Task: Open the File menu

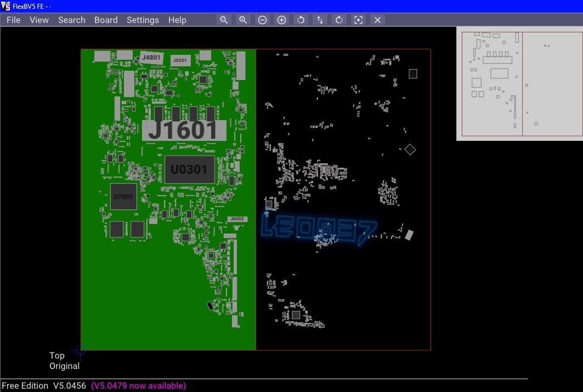Action: [13, 20]
